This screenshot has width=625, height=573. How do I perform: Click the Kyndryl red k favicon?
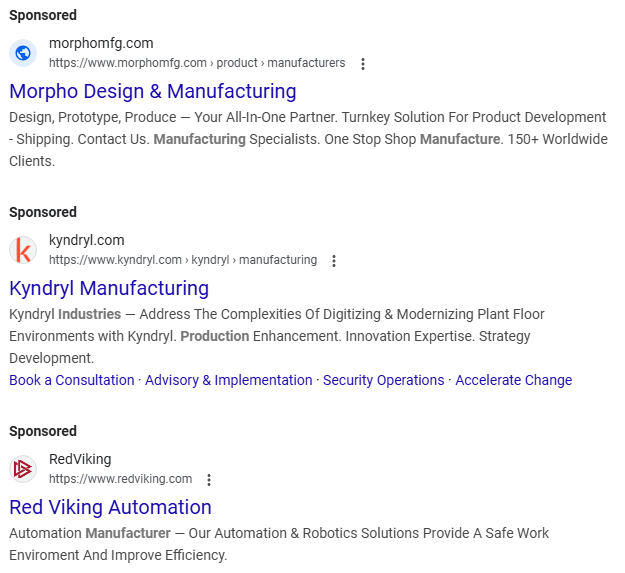click(x=23, y=250)
